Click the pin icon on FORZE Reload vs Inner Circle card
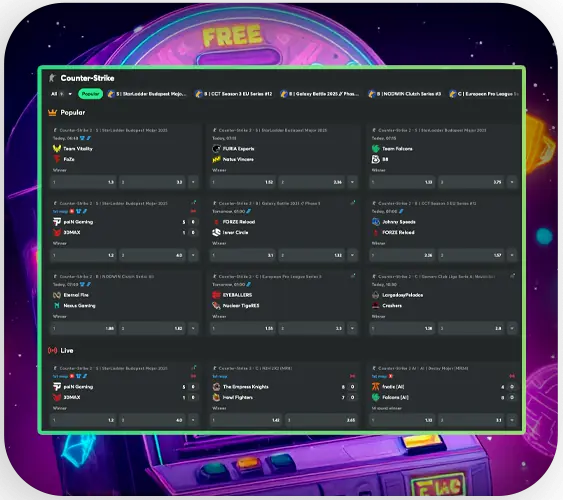The width and height of the screenshot is (563, 500). click(353, 203)
